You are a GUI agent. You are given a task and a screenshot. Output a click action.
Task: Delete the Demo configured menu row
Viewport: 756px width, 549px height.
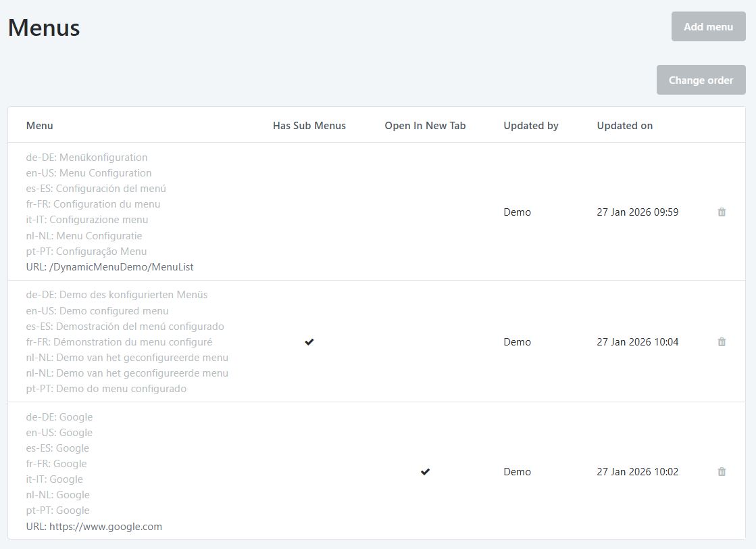click(722, 341)
